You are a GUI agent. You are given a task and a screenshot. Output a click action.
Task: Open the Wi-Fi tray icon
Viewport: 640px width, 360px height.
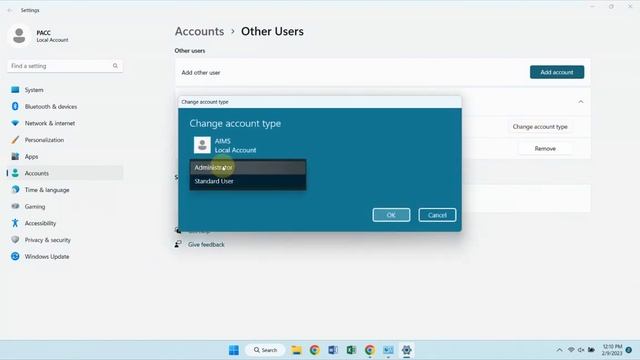(571, 350)
